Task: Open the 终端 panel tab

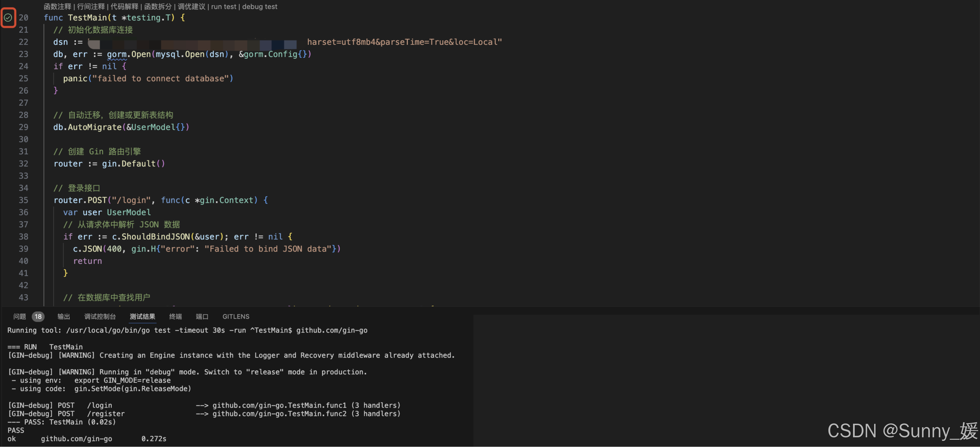Action: click(175, 316)
